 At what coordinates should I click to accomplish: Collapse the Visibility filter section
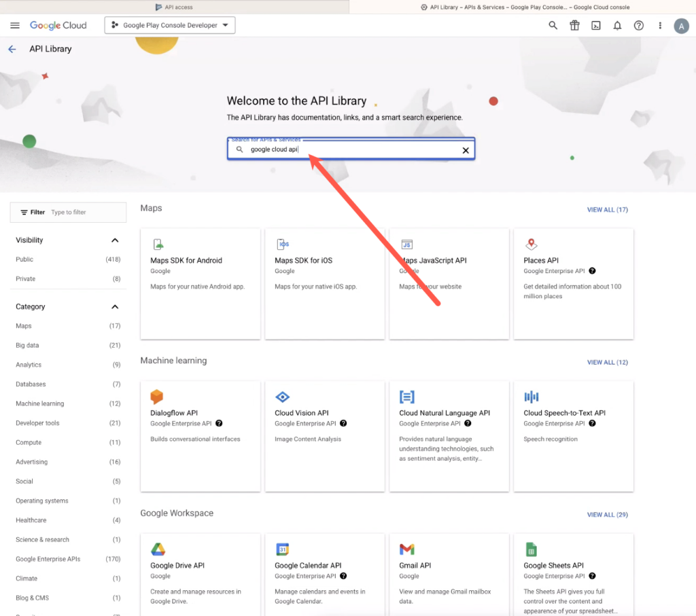coord(115,240)
